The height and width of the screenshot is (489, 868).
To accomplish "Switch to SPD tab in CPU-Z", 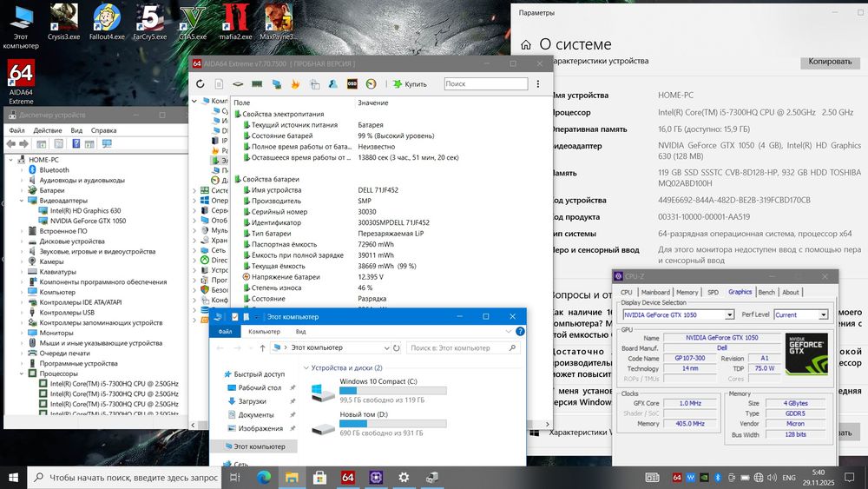I will [x=713, y=293].
